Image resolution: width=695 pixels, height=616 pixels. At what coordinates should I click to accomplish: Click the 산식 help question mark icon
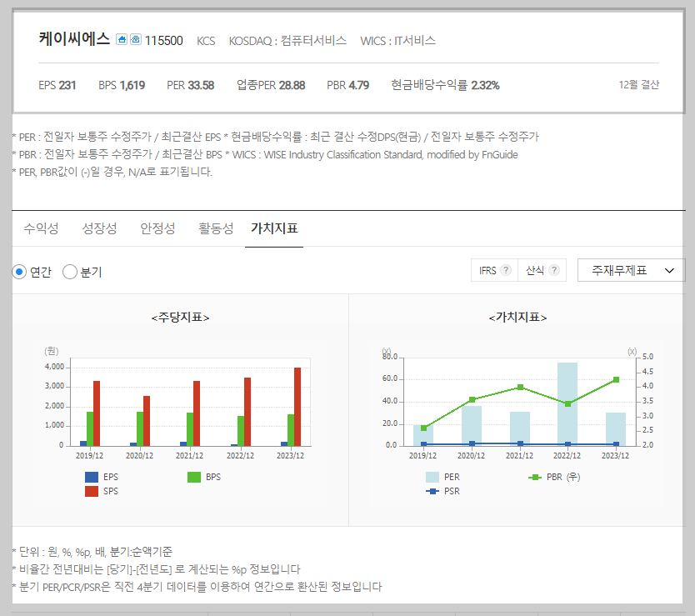(554, 270)
